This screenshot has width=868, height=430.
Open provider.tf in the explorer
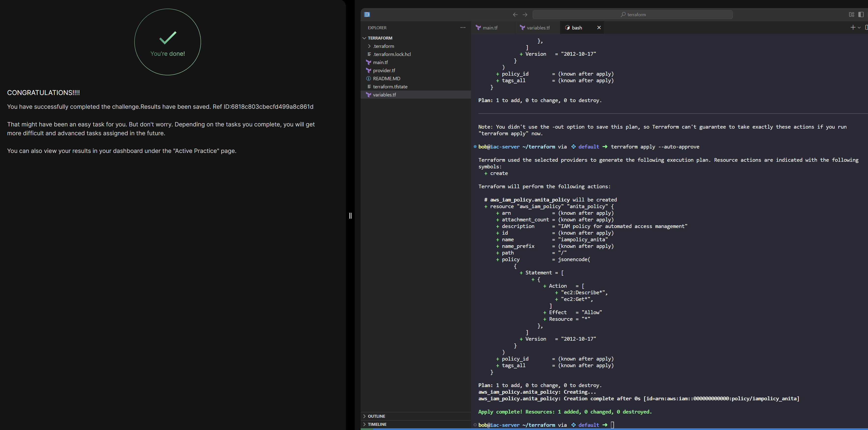(384, 70)
